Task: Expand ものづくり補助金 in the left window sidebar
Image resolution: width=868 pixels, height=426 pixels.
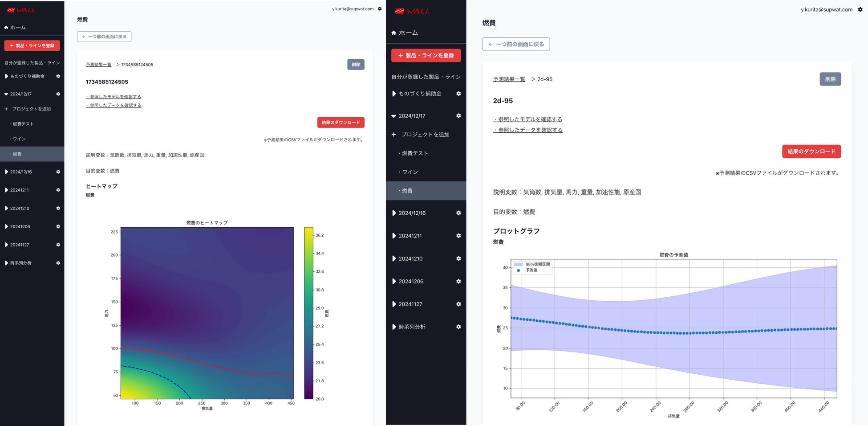Action: 6,76
